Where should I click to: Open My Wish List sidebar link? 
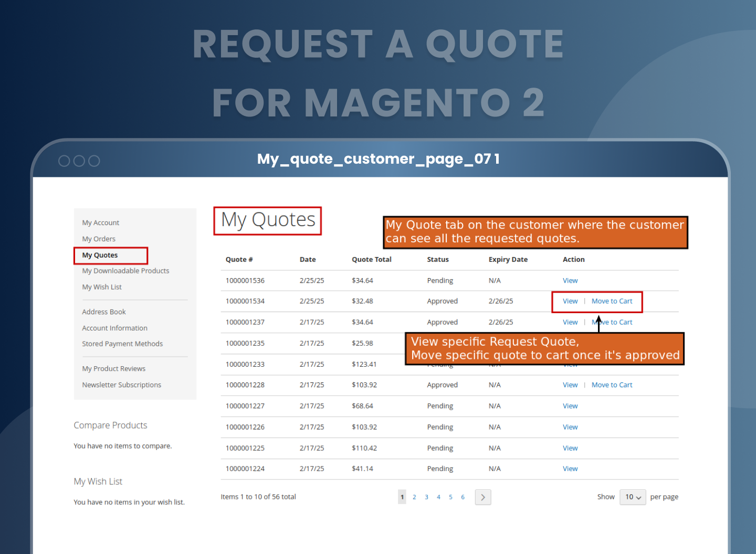point(102,287)
